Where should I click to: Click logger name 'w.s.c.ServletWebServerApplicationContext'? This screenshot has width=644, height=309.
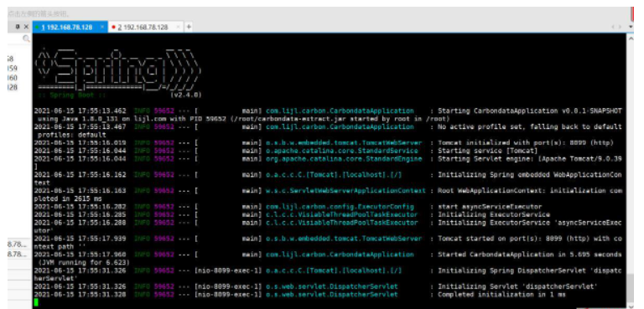[345, 191]
